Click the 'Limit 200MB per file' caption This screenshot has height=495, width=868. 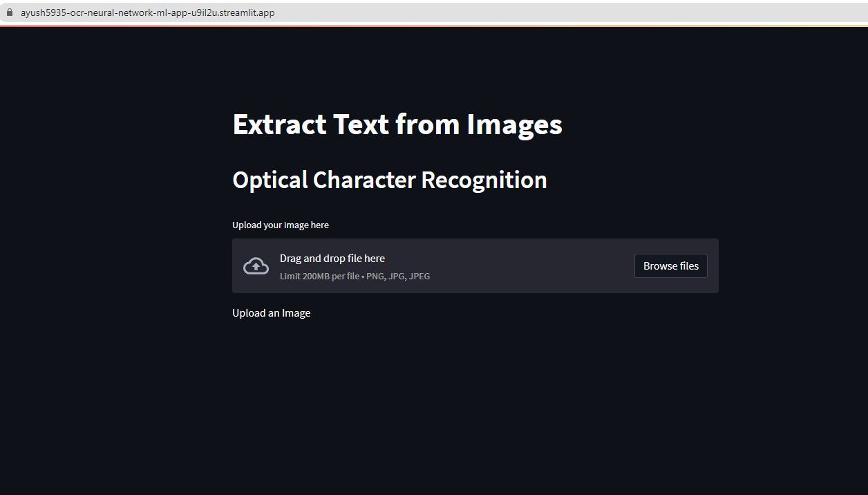pos(319,276)
